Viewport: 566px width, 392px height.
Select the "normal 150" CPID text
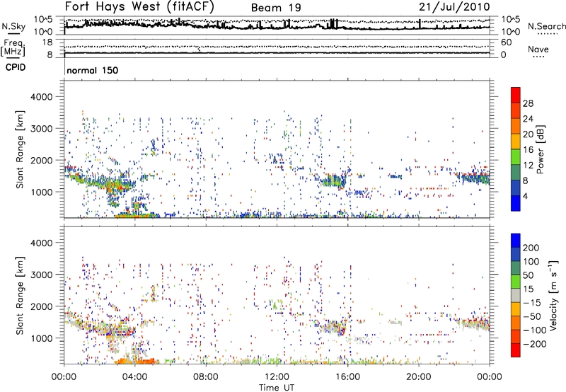(x=93, y=70)
